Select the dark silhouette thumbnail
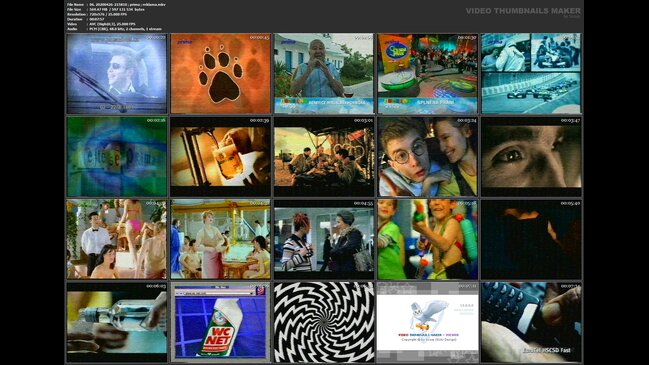This screenshot has width=649, height=365. pos(531,239)
